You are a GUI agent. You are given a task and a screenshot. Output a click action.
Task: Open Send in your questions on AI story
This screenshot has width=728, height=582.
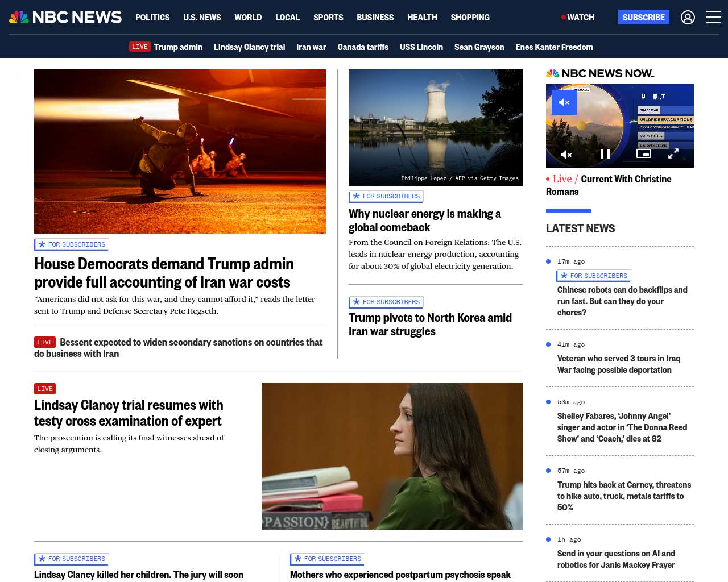coord(616,559)
